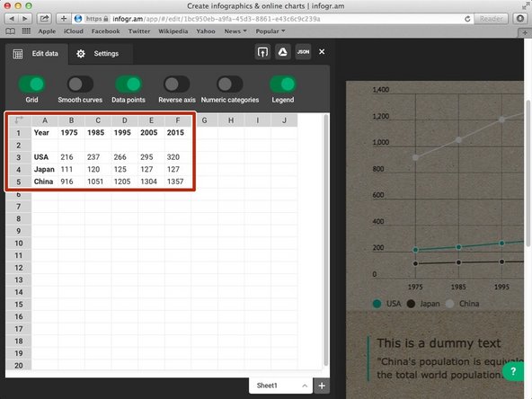The height and width of the screenshot is (399, 532).
Task: Select the cell with value 216
Action: 71,157
